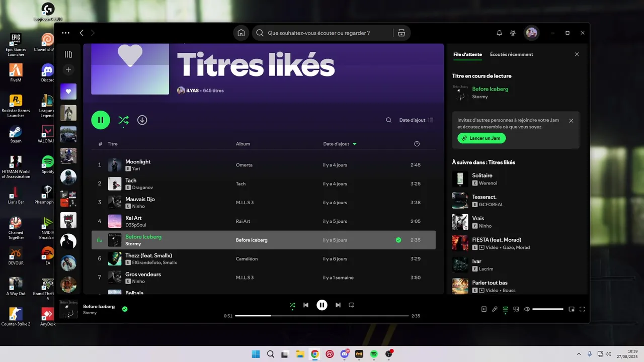
Task: Open the now-playing artist Stormy in queue panel
Action: pyautogui.click(x=480, y=97)
